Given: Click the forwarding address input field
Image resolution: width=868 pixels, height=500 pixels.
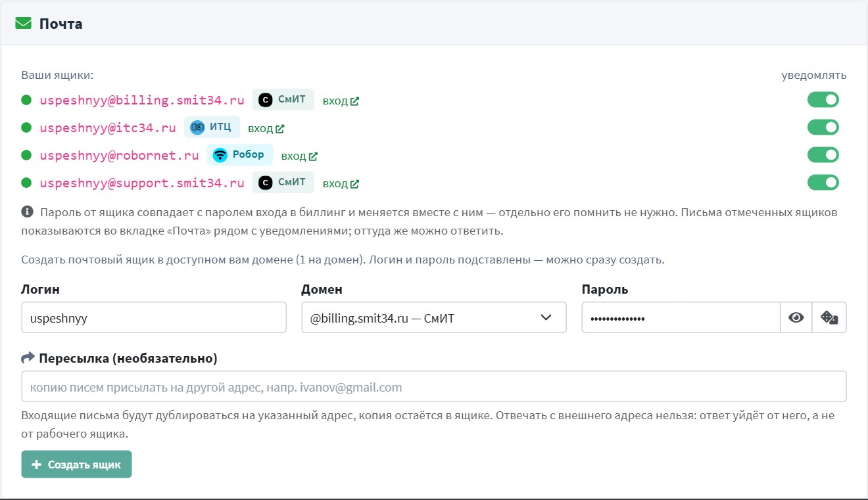Looking at the screenshot, I should [x=434, y=387].
